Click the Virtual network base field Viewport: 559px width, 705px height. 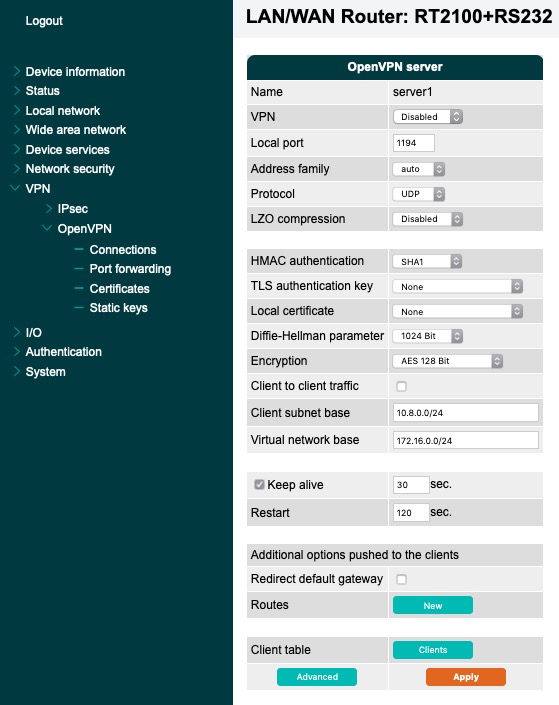point(466,440)
